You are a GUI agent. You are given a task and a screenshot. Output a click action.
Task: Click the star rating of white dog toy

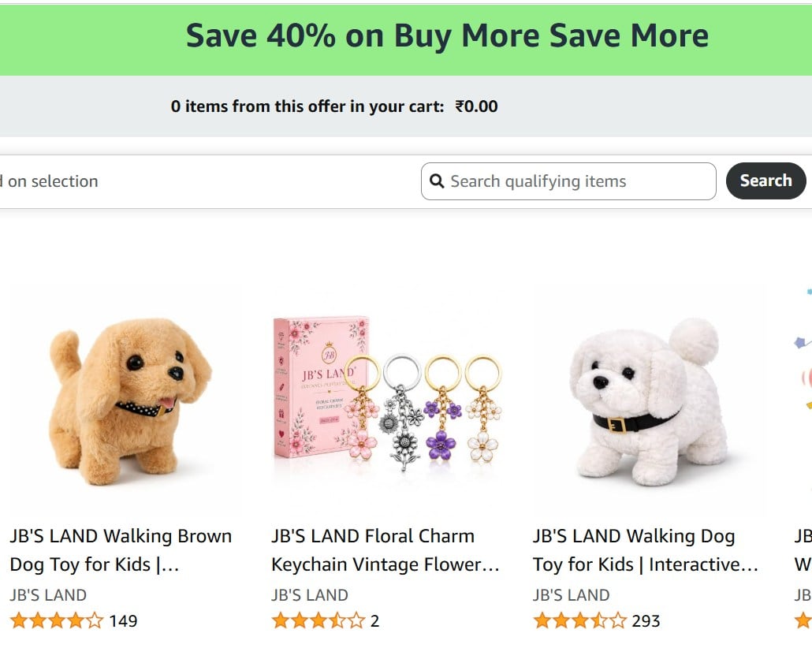click(x=579, y=620)
